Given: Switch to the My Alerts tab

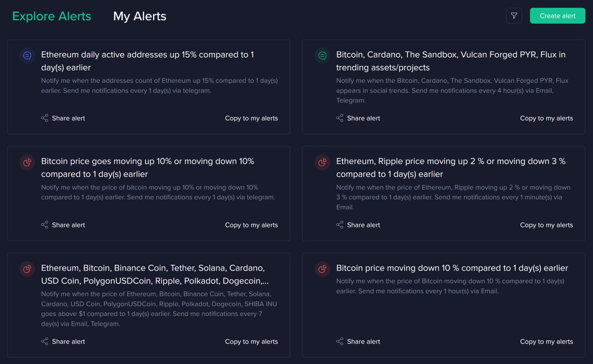Looking at the screenshot, I should (x=140, y=16).
